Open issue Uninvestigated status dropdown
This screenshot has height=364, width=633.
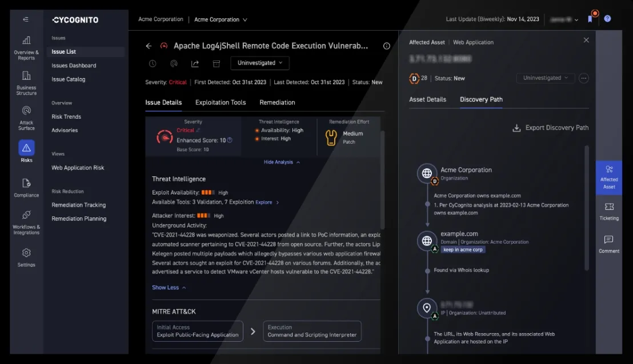(x=259, y=63)
